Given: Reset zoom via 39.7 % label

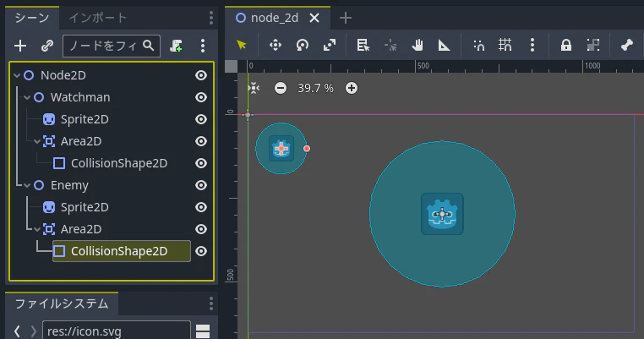Looking at the screenshot, I should click(x=315, y=88).
